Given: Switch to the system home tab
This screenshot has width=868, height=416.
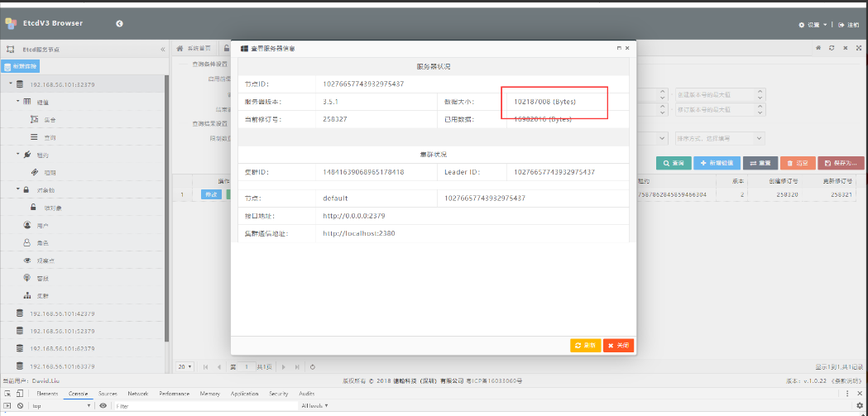Looking at the screenshot, I should click(x=194, y=49).
